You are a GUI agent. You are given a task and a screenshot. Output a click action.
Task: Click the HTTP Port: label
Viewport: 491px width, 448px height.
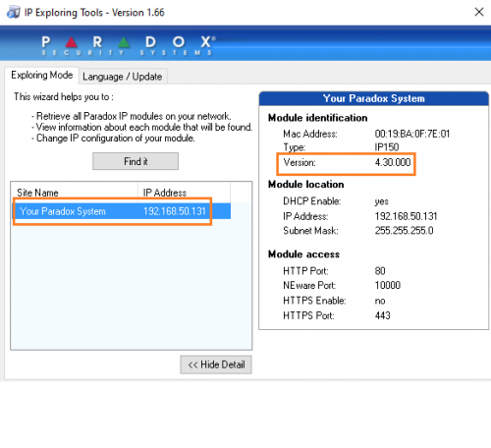pos(305,271)
